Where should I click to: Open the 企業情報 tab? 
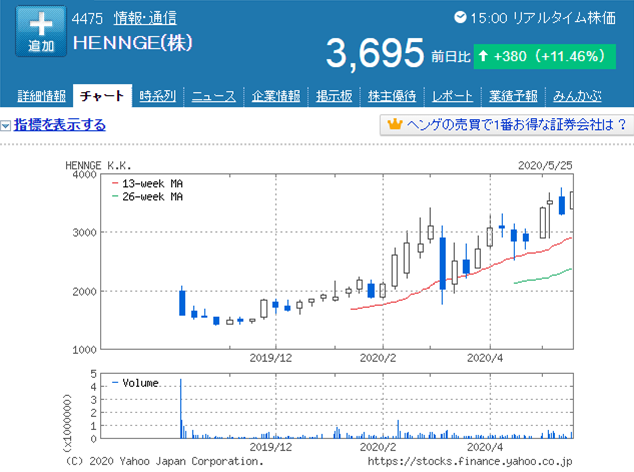pyautogui.click(x=276, y=96)
